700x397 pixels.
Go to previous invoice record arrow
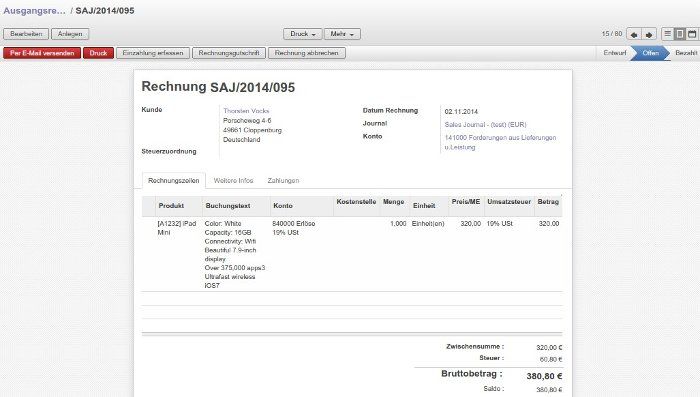pyautogui.click(x=633, y=34)
